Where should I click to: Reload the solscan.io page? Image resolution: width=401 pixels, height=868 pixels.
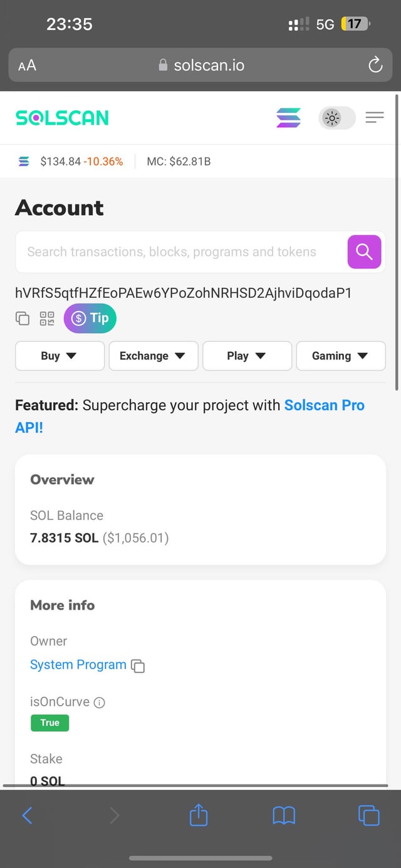pyautogui.click(x=375, y=65)
